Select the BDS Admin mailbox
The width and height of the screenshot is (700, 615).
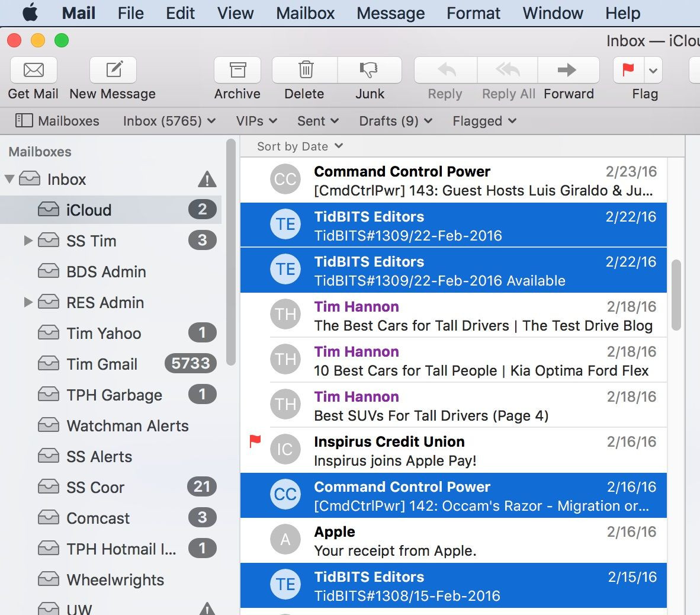(x=111, y=271)
